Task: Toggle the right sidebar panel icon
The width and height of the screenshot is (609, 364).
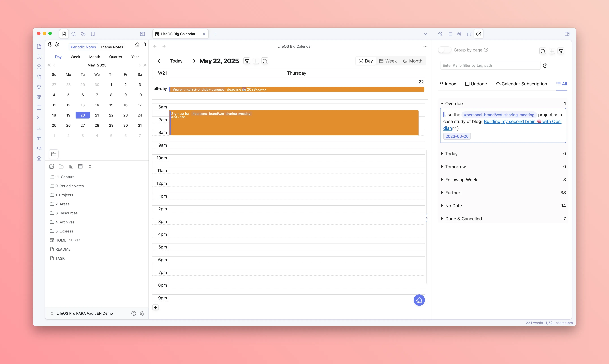Action: point(567,34)
